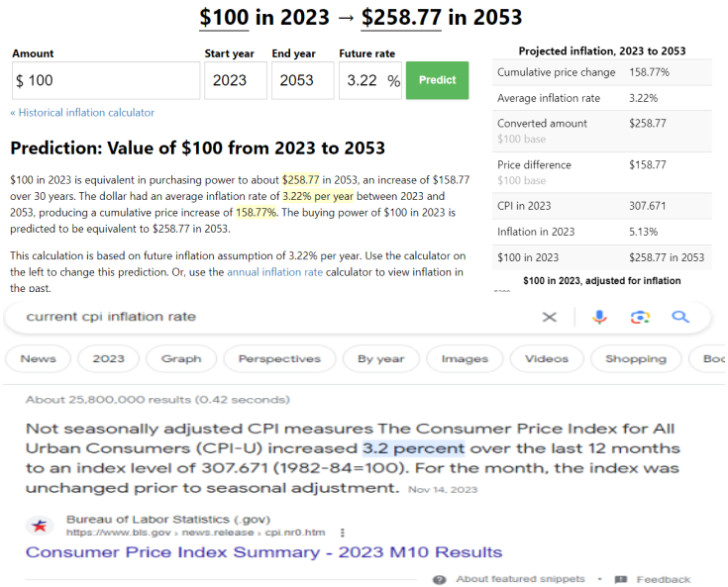The image size is (728, 587).
Task: Click the Price difference value $158.77
Action: click(647, 164)
